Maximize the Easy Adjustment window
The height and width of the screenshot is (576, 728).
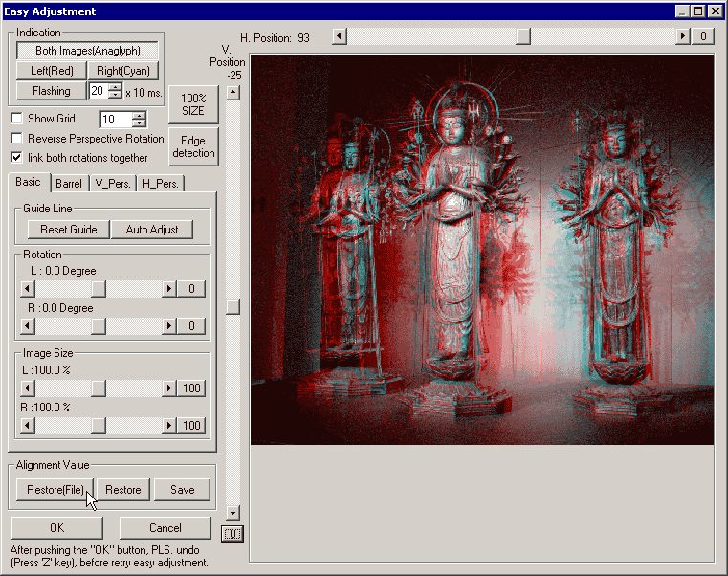point(697,11)
